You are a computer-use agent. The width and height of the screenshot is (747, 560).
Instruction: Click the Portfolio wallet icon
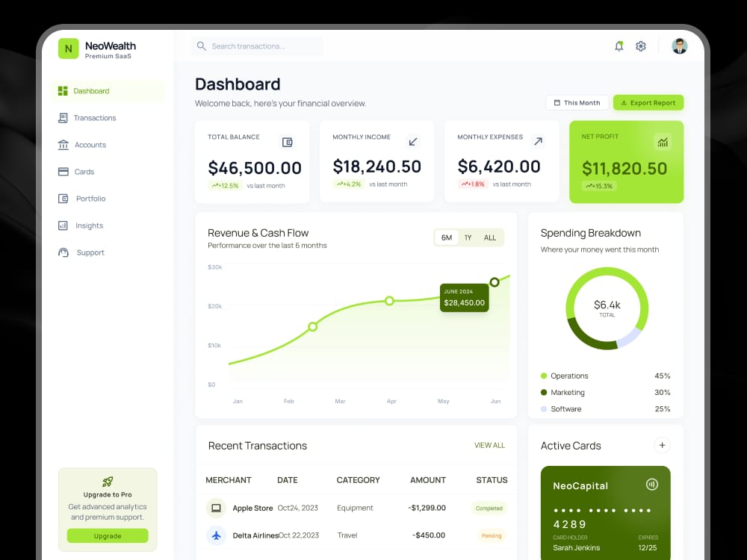(63, 199)
